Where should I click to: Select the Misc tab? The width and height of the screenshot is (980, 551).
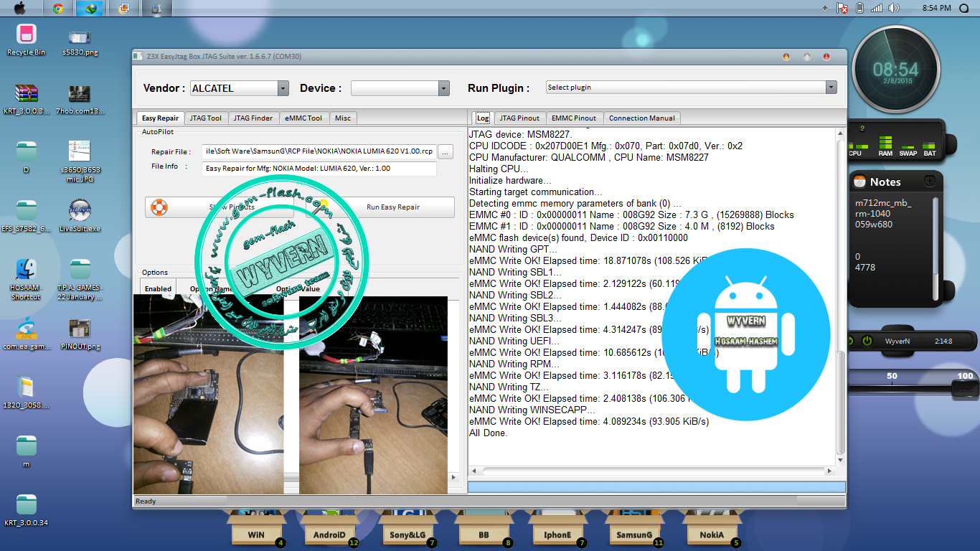tap(343, 118)
